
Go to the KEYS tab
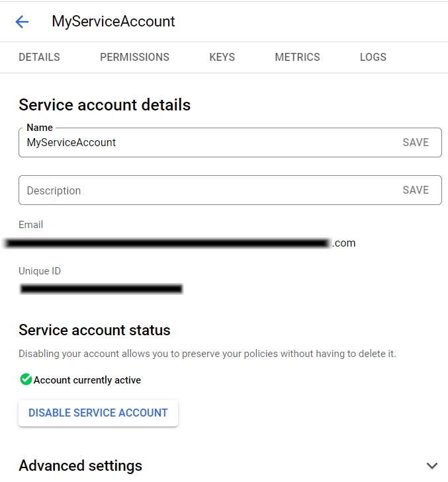(222, 58)
